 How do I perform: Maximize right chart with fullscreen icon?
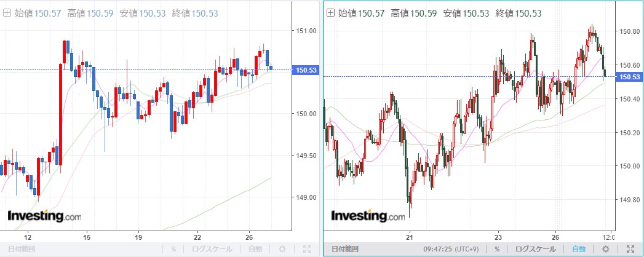coord(630,249)
